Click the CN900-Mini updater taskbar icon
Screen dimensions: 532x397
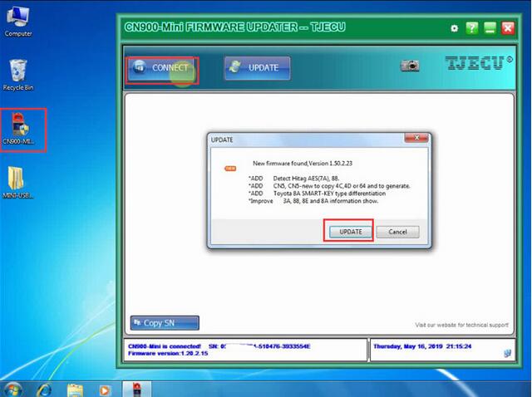click(136, 390)
